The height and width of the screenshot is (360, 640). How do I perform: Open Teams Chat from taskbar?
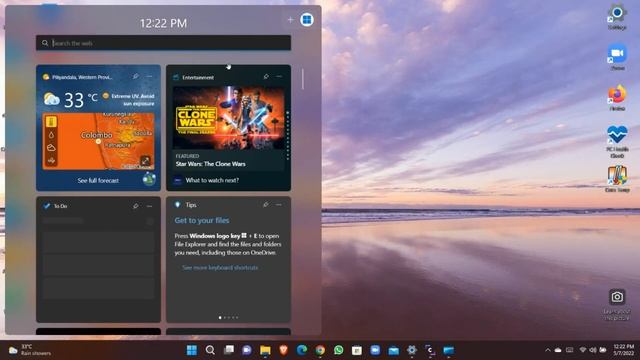click(247, 350)
